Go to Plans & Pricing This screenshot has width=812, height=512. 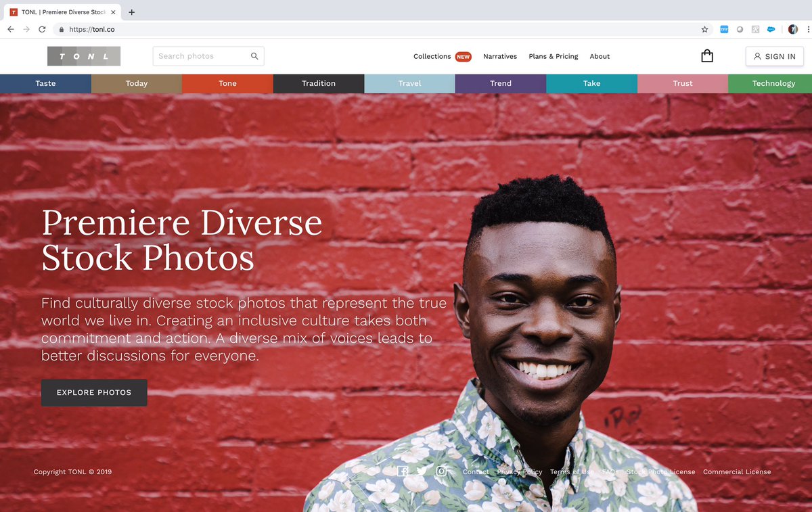click(554, 56)
